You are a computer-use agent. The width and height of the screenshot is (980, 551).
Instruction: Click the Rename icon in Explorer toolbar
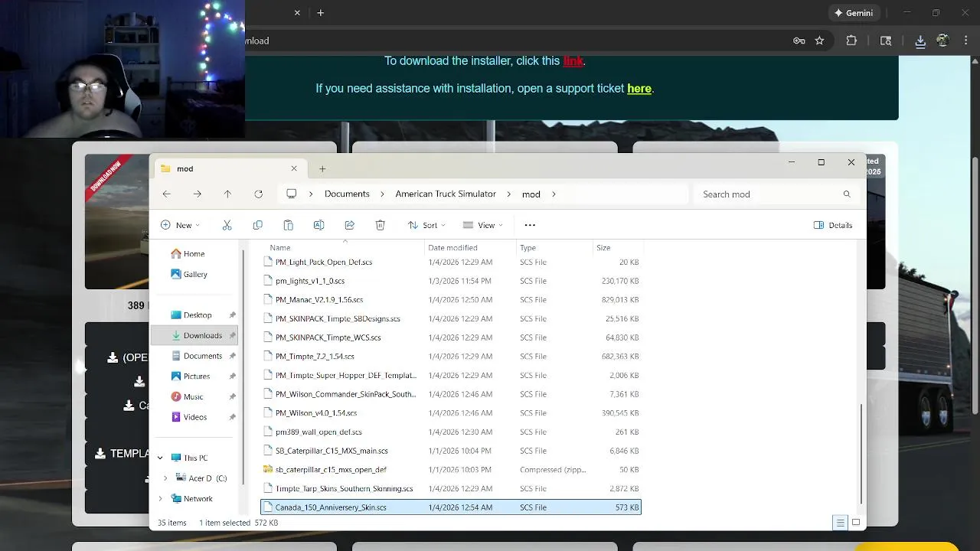318,225
